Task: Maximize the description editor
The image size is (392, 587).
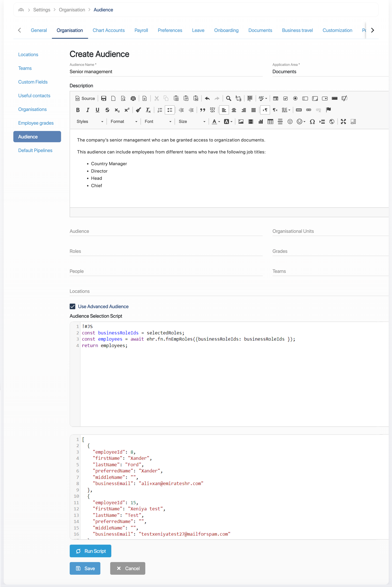Action: (x=343, y=121)
